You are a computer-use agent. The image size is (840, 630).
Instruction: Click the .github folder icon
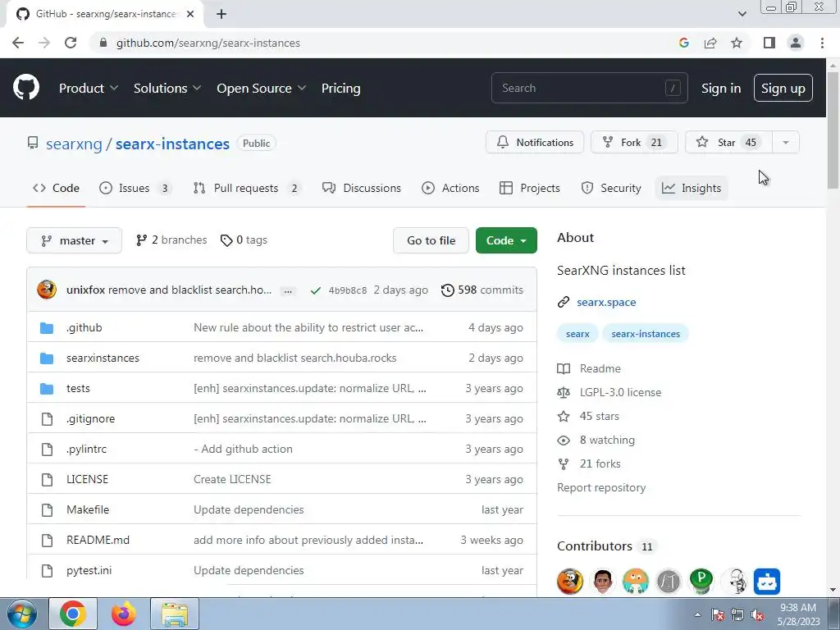pos(47,328)
